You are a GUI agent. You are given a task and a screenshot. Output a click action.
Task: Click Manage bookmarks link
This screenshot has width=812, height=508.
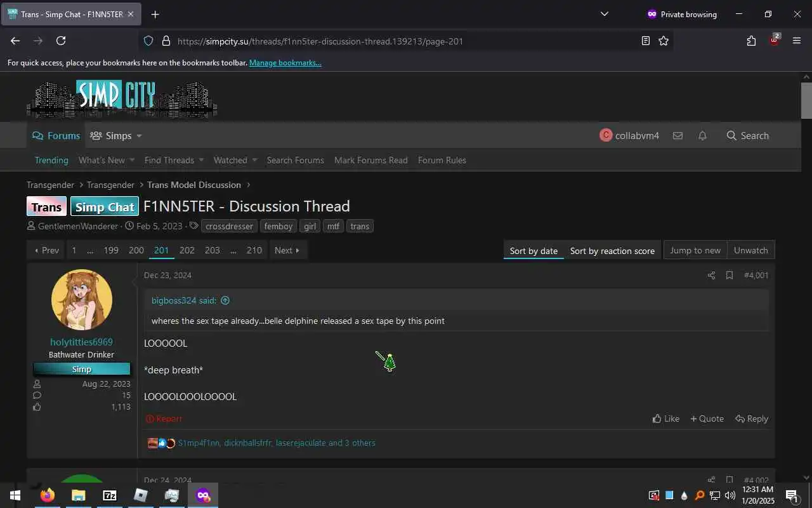285,63
